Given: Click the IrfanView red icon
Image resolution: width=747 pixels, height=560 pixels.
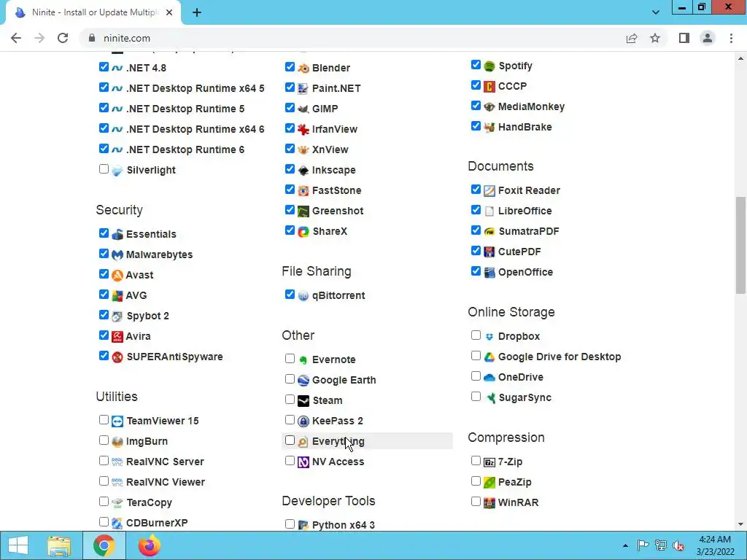Looking at the screenshot, I should [x=303, y=130].
